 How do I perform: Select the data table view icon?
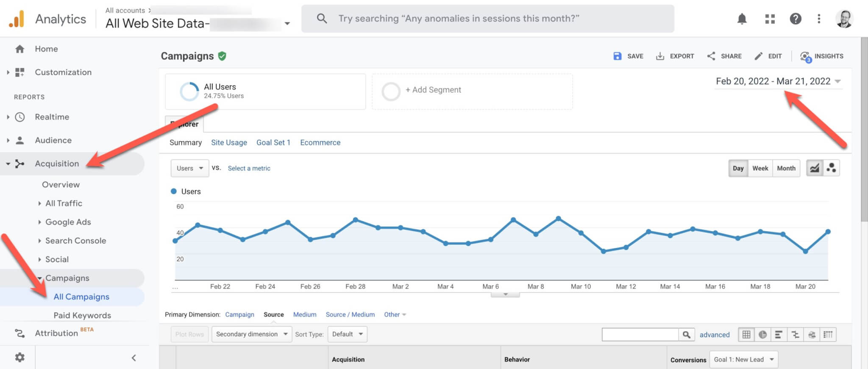(x=746, y=335)
